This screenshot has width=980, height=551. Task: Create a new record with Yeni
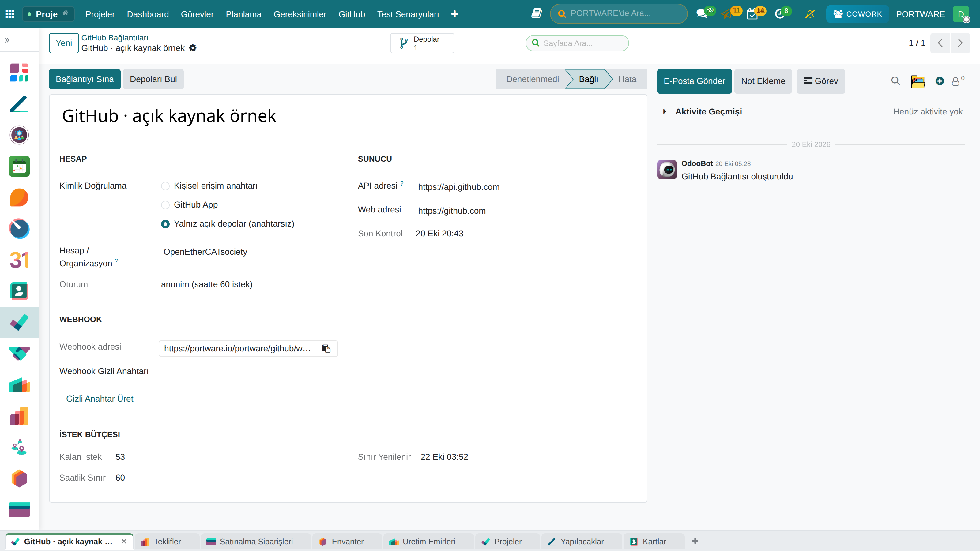click(x=64, y=43)
